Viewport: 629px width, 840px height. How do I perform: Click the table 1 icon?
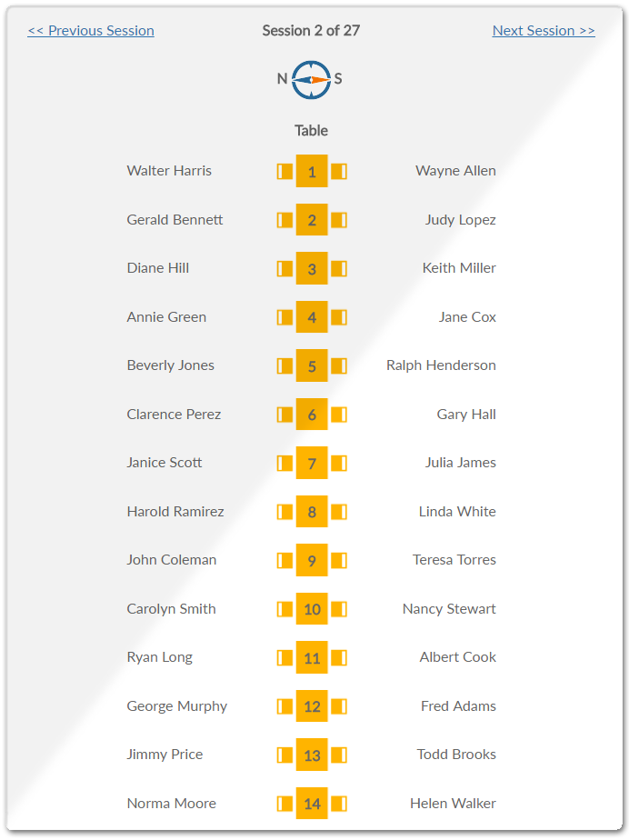(x=312, y=171)
